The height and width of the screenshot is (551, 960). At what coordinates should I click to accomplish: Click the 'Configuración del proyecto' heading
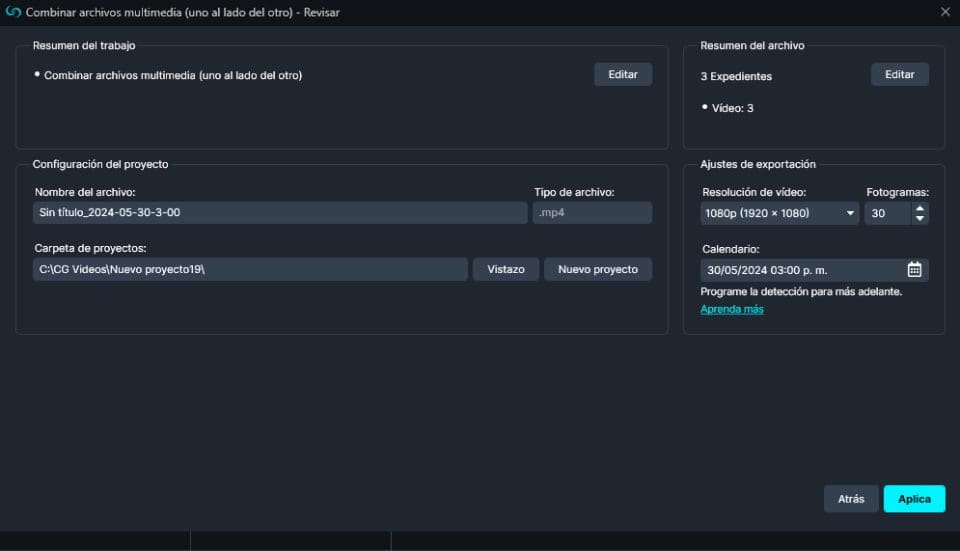click(x=100, y=164)
